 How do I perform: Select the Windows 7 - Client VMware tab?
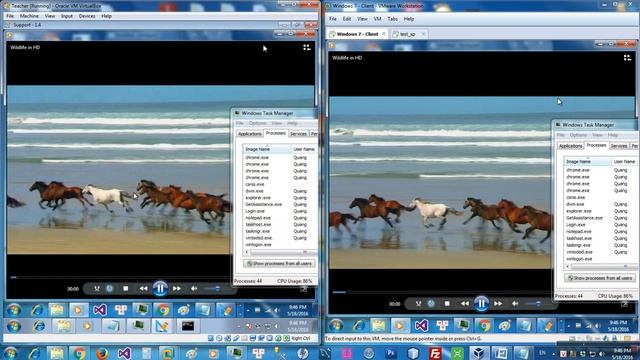(x=357, y=34)
